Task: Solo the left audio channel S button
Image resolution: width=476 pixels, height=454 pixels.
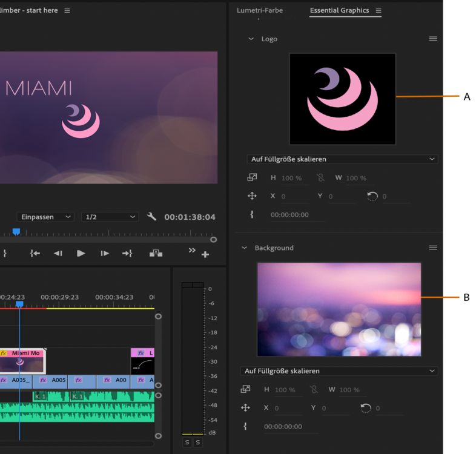Action: [187, 442]
